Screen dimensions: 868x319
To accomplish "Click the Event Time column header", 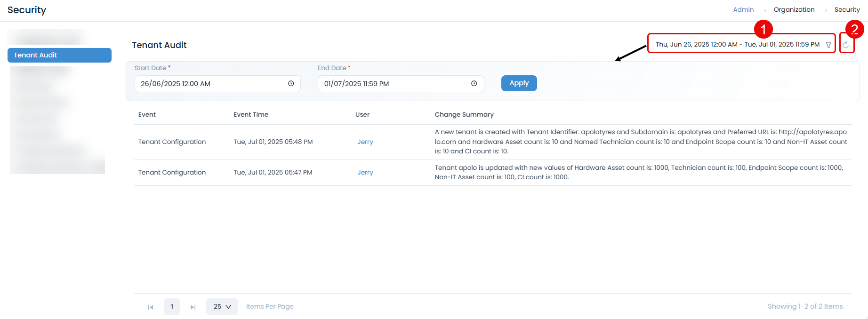I will (251, 114).
